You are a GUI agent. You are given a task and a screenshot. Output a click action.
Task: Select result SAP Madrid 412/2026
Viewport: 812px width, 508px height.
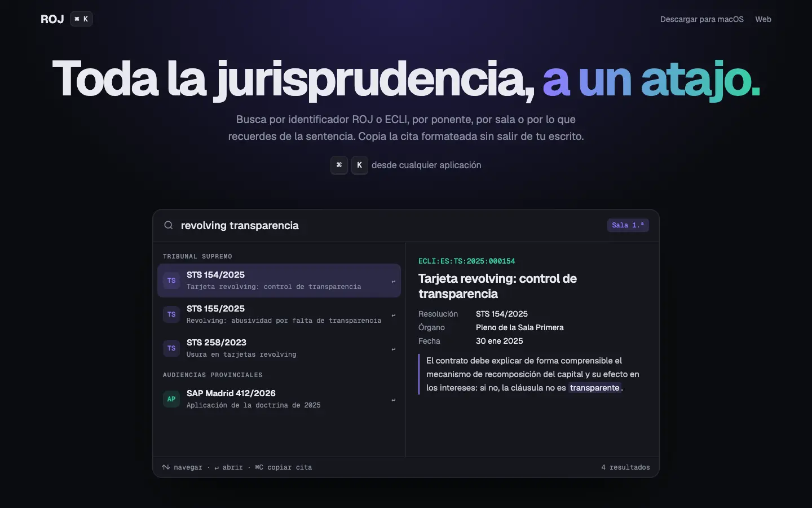(x=279, y=399)
